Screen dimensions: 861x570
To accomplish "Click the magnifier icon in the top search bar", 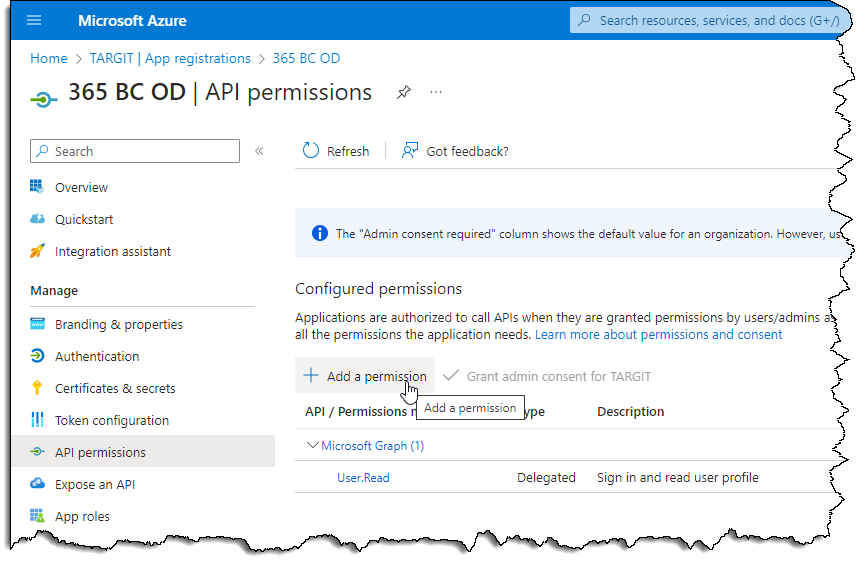I will coord(584,20).
